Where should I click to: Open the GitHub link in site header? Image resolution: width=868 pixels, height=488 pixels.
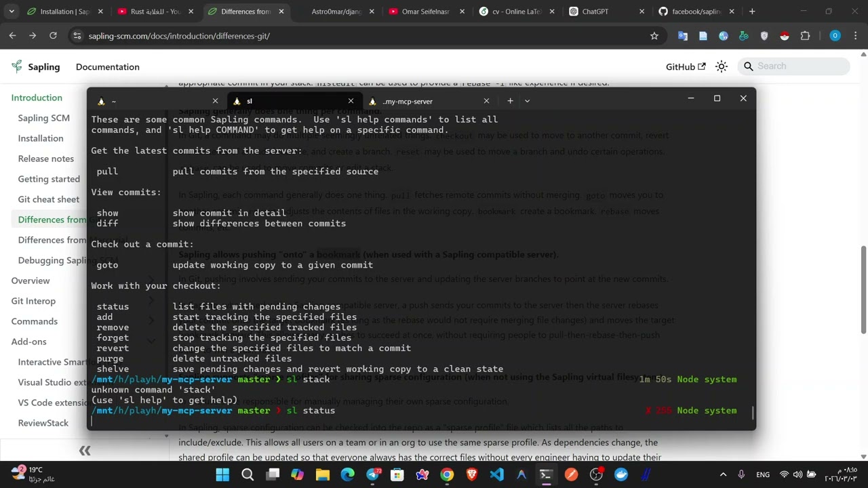tap(686, 66)
